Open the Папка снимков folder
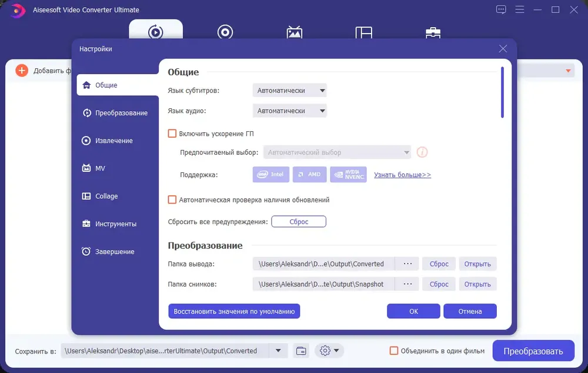This screenshot has width=588, height=373. (x=477, y=284)
